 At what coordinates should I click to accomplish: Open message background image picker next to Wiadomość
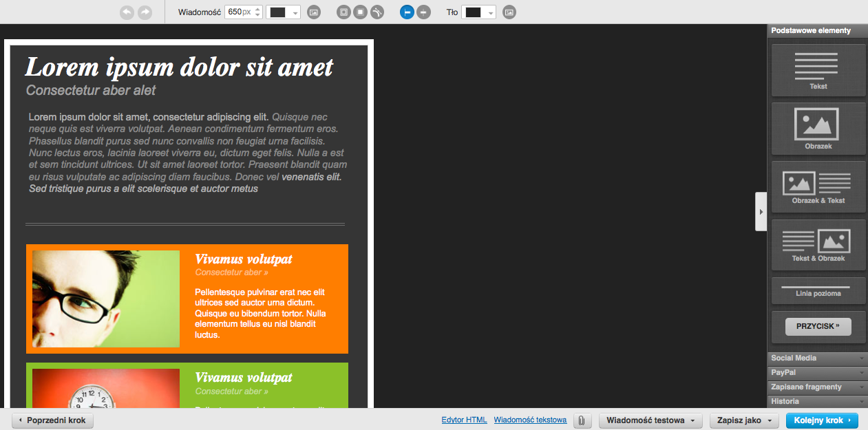[x=314, y=12]
